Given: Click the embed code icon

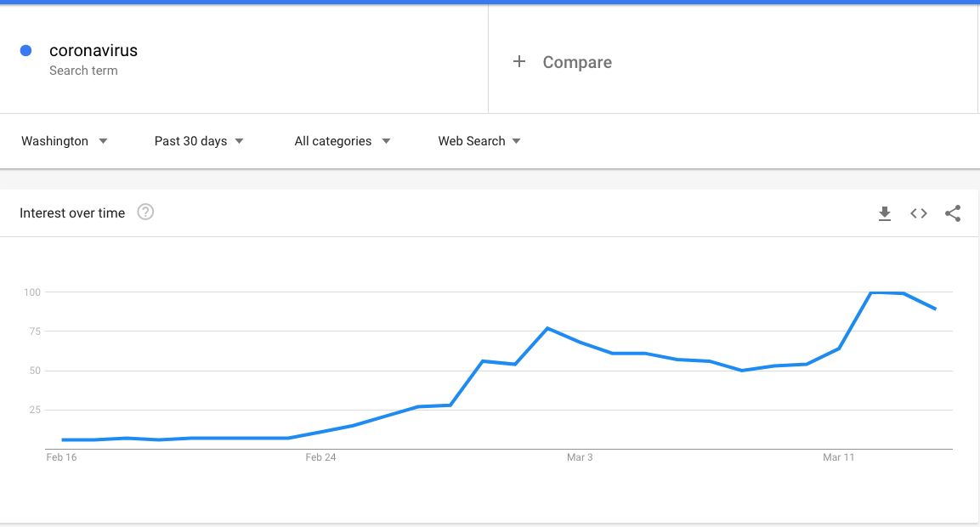Looking at the screenshot, I should coord(919,214).
